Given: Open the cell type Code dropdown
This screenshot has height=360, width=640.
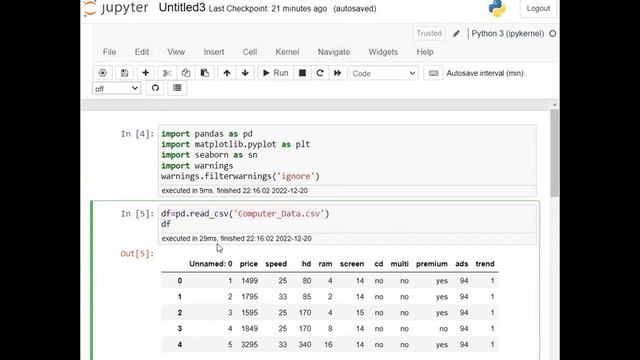Looking at the screenshot, I should [x=384, y=73].
